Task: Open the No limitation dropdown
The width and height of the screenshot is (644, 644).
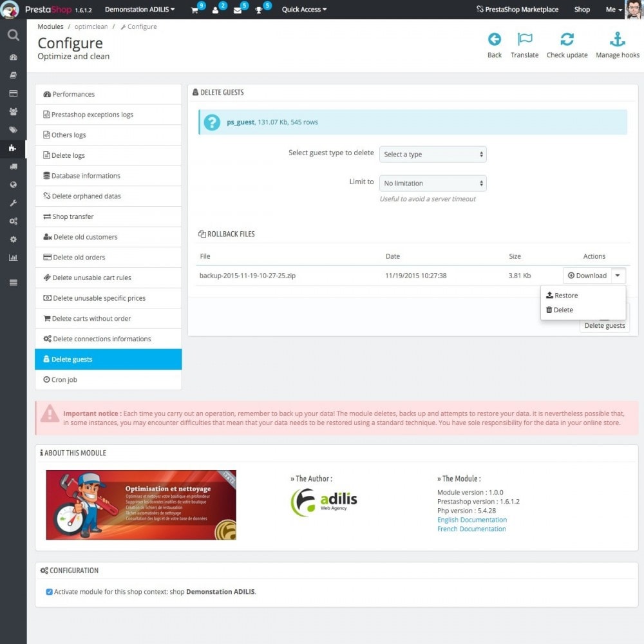Action: (x=433, y=183)
